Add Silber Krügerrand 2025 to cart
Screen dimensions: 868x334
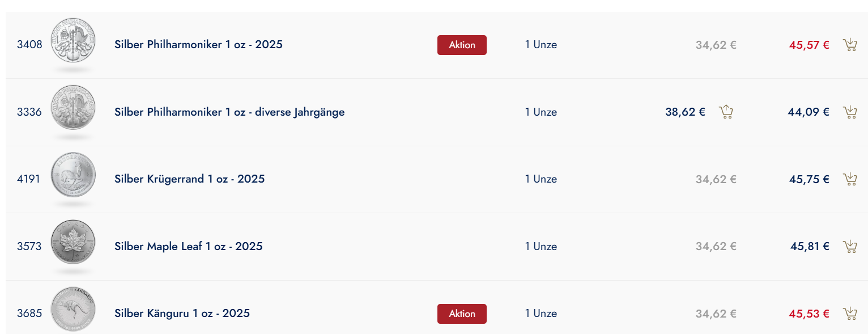pyautogui.click(x=850, y=179)
